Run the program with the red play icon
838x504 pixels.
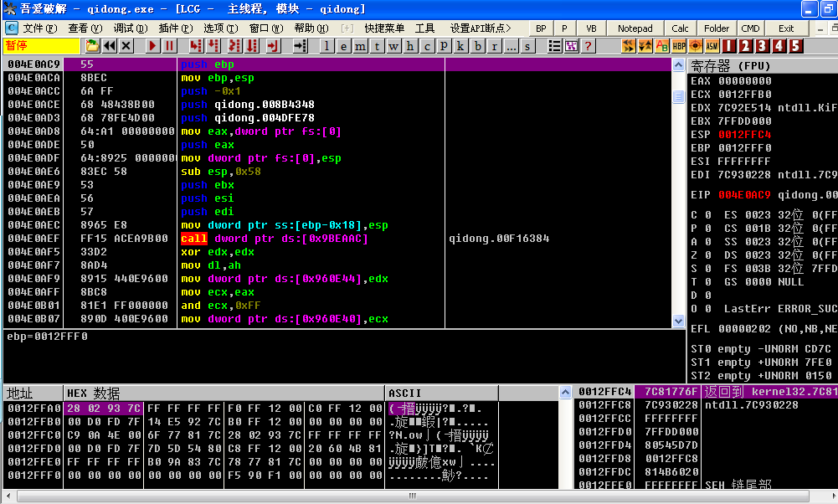[x=153, y=46]
